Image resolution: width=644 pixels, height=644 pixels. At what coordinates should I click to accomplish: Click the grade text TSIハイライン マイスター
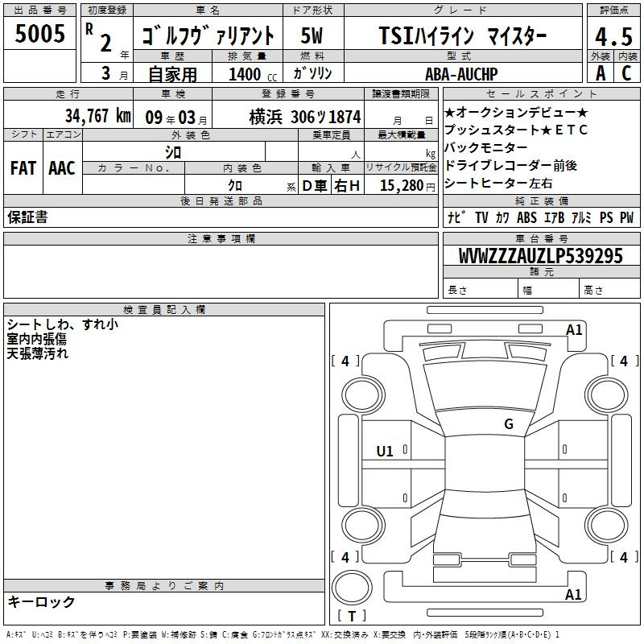tap(463, 36)
